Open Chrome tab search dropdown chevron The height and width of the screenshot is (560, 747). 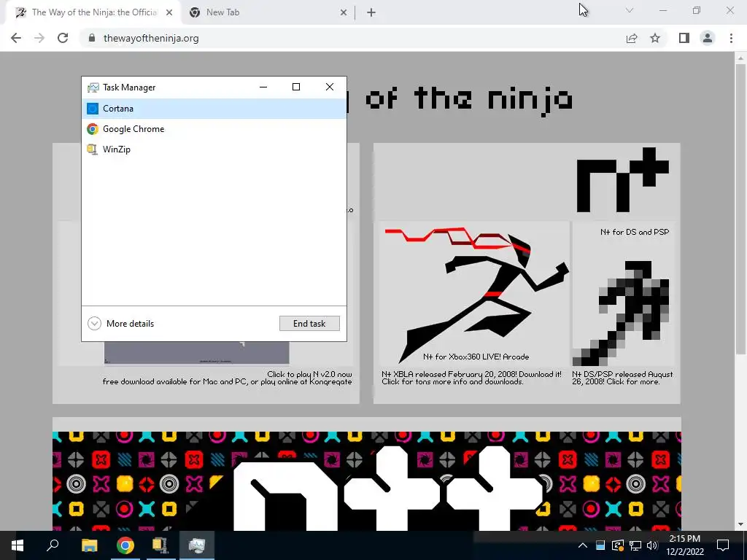(630, 10)
